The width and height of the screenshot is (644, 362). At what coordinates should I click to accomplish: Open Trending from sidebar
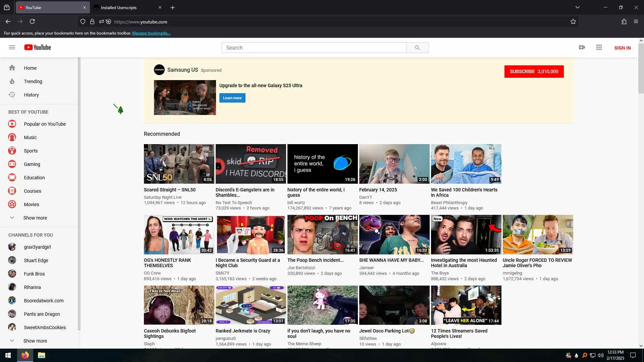point(33,81)
